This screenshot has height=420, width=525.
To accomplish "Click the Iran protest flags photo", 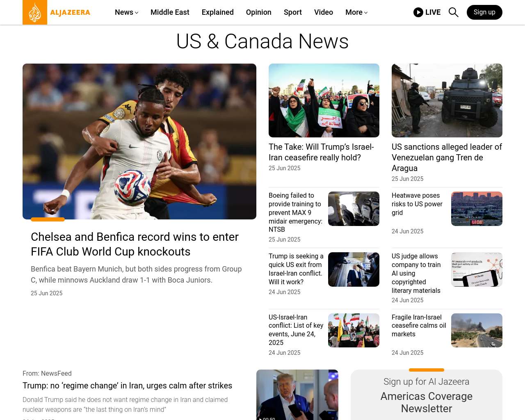I will tap(324, 100).
